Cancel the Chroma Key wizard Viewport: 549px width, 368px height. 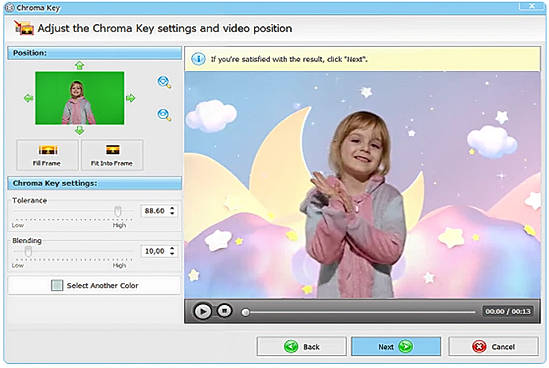tap(494, 347)
